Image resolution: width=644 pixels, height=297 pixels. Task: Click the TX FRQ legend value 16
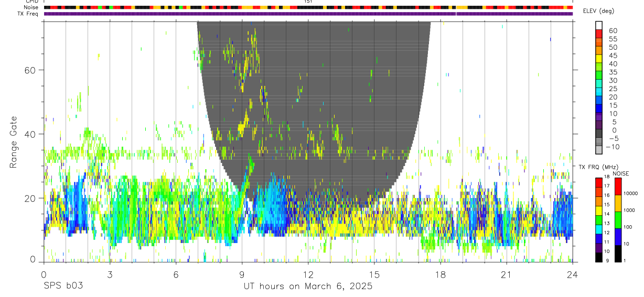tap(606, 195)
